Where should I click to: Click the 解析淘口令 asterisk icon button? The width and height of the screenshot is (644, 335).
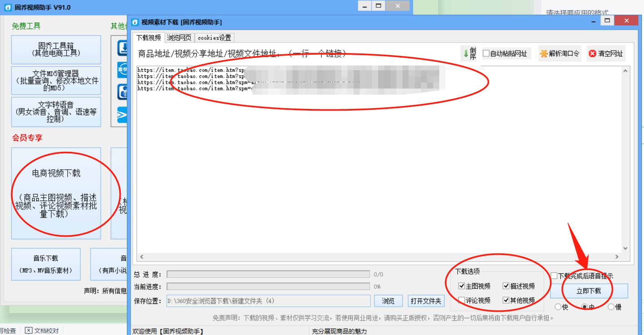coord(544,53)
